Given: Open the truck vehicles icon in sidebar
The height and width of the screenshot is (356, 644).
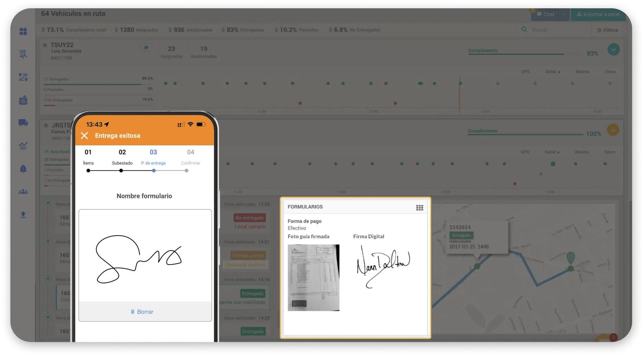Looking at the screenshot, I should pyautogui.click(x=23, y=123).
